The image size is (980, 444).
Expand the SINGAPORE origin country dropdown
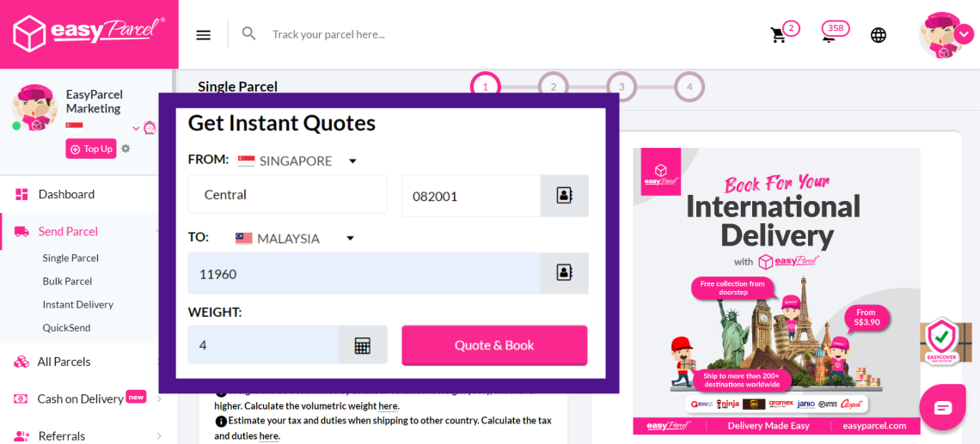[x=352, y=161]
